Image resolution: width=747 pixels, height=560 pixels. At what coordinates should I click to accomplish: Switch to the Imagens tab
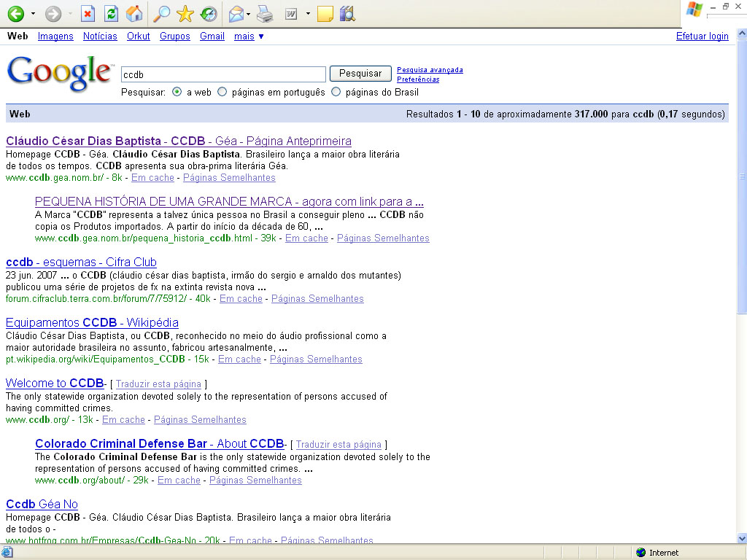click(55, 36)
